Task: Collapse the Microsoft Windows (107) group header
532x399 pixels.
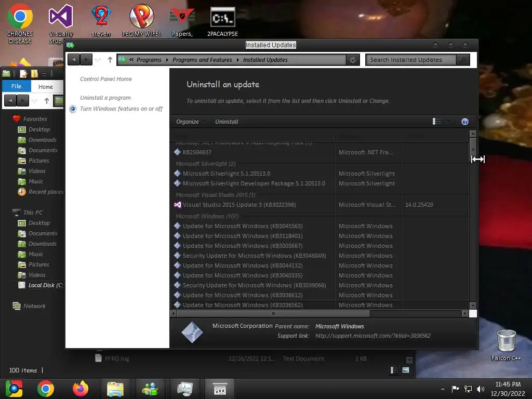Action: 207,216
